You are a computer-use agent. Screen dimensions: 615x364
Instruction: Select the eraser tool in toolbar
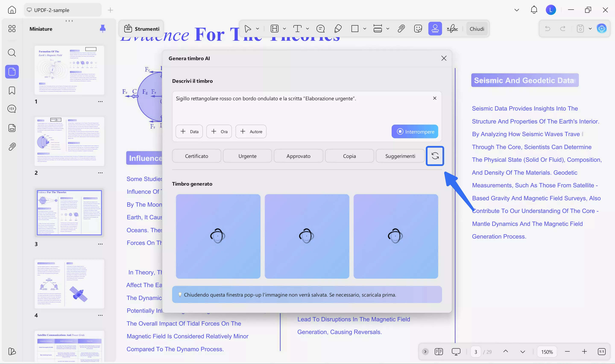[x=338, y=29]
